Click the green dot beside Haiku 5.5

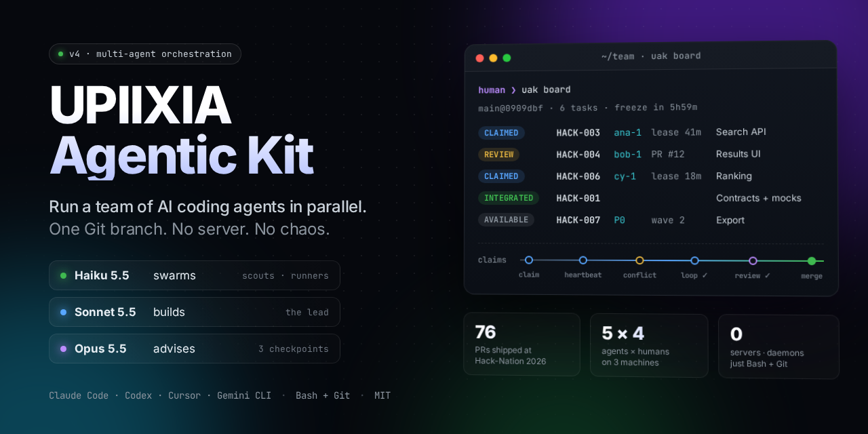[63, 276]
